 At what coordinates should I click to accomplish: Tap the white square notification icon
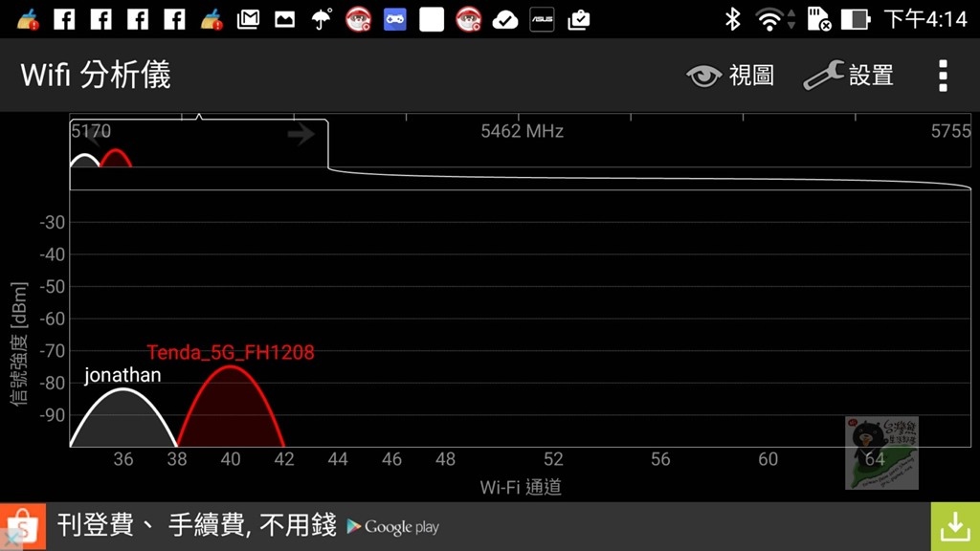pyautogui.click(x=432, y=19)
